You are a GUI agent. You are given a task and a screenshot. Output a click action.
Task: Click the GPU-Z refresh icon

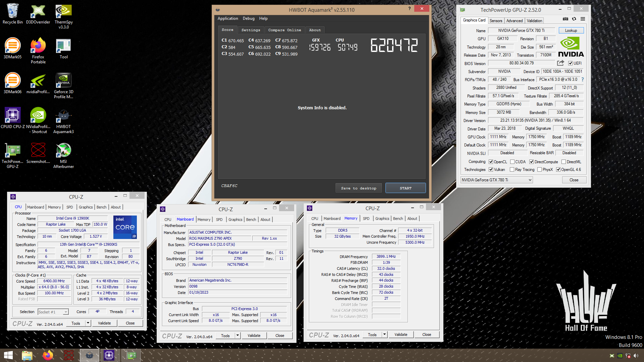[574, 19]
